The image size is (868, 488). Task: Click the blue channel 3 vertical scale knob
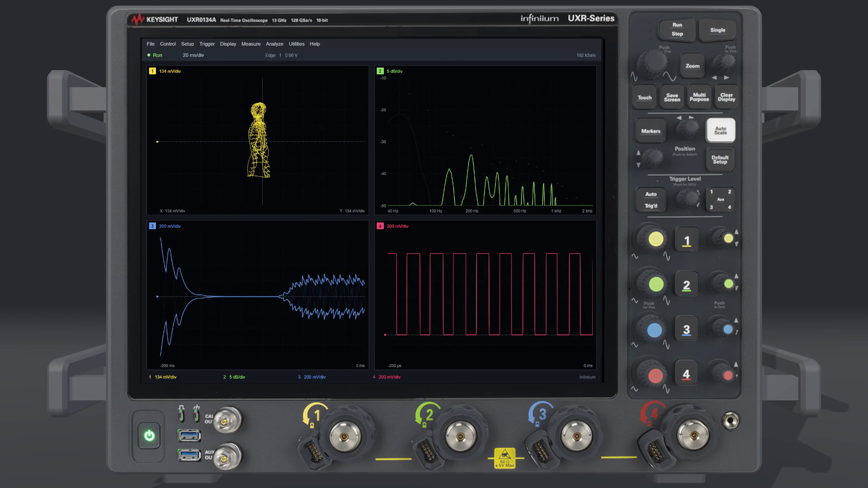[x=654, y=330]
